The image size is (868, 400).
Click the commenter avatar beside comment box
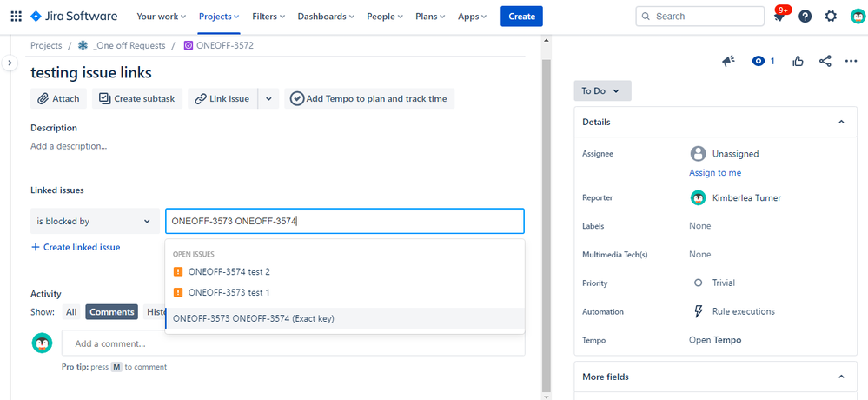pyautogui.click(x=42, y=343)
